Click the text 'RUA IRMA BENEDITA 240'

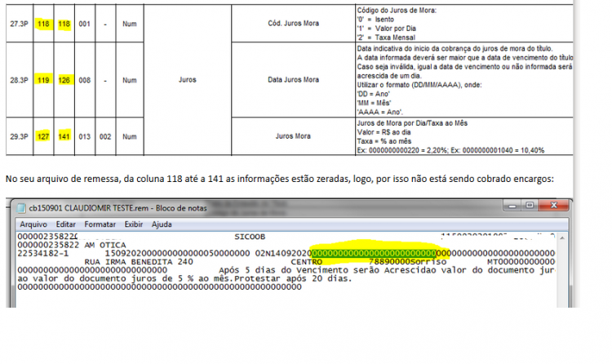(x=139, y=262)
